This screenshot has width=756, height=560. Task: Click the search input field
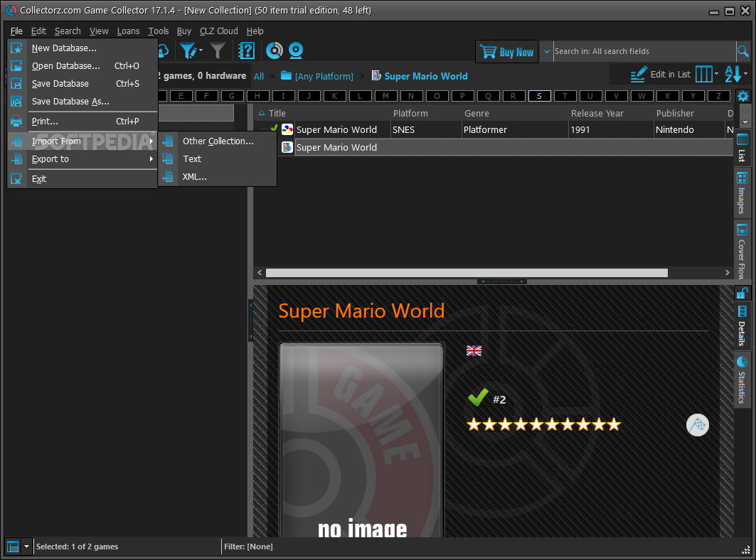click(x=644, y=52)
